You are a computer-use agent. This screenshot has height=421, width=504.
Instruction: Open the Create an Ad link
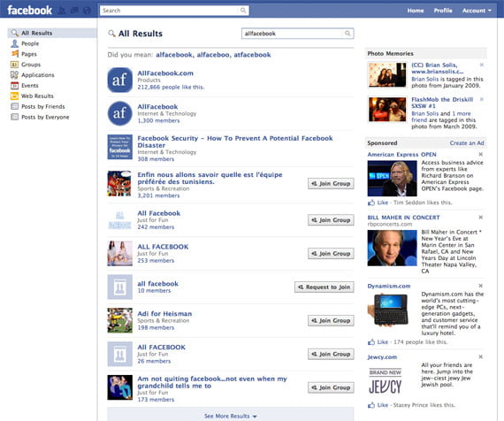467,143
